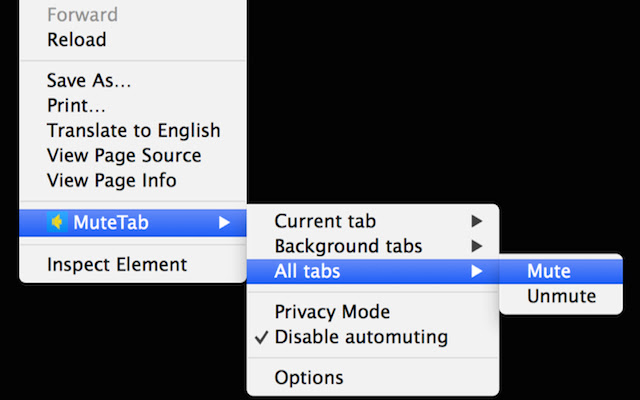640x400 pixels.
Task: Choose Inspect Element
Action: [116, 265]
